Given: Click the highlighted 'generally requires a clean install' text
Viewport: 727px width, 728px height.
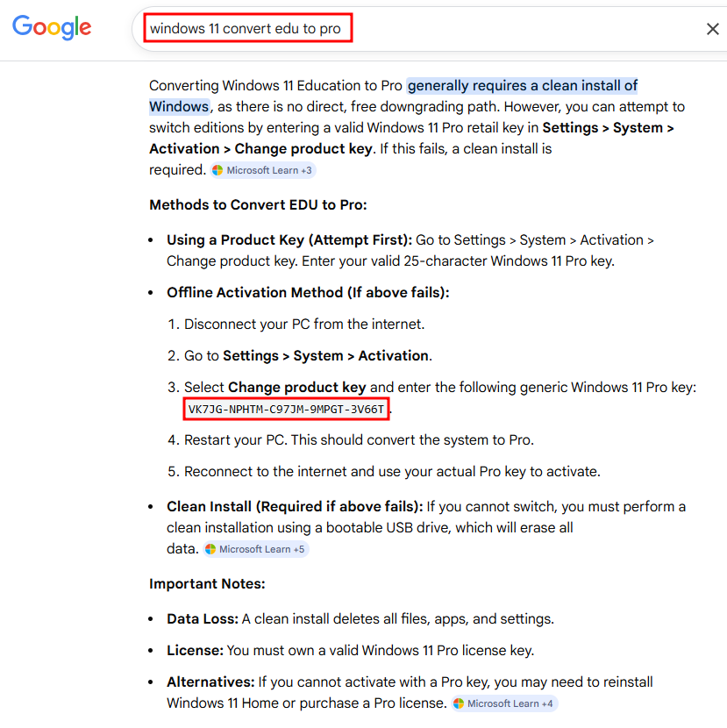Looking at the screenshot, I should coord(522,86).
